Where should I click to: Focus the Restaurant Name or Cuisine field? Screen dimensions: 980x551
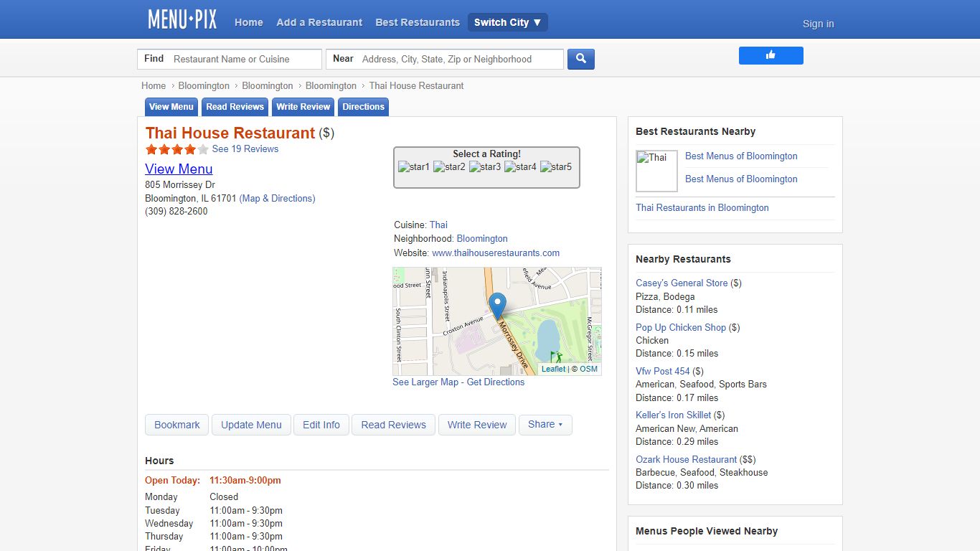tap(245, 59)
